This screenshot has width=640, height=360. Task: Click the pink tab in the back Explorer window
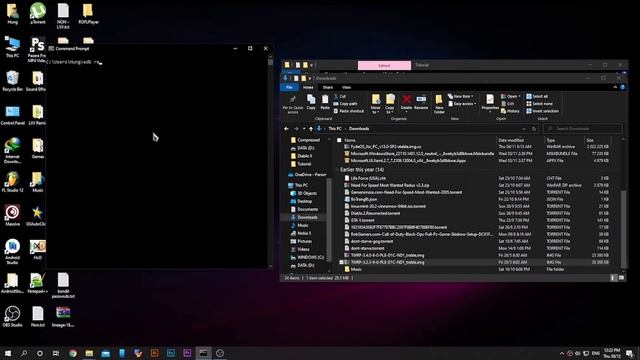pyautogui.click(x=384, y=65)
